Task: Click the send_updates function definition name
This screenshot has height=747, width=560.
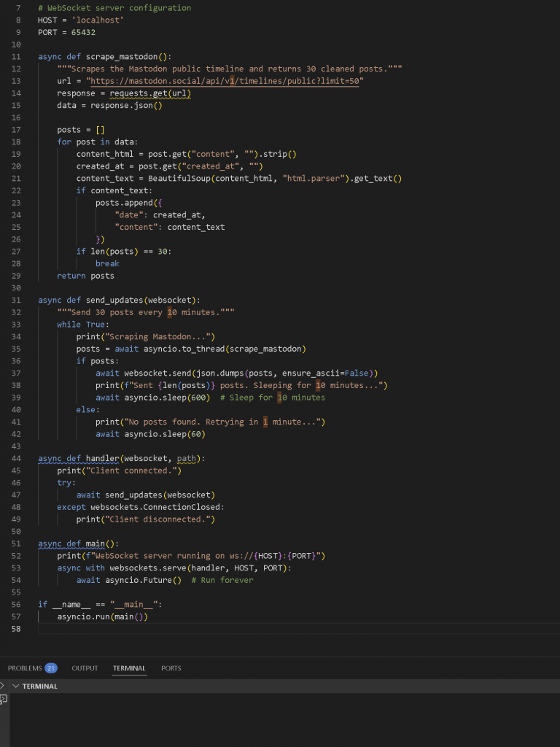Action: [114, 300]
